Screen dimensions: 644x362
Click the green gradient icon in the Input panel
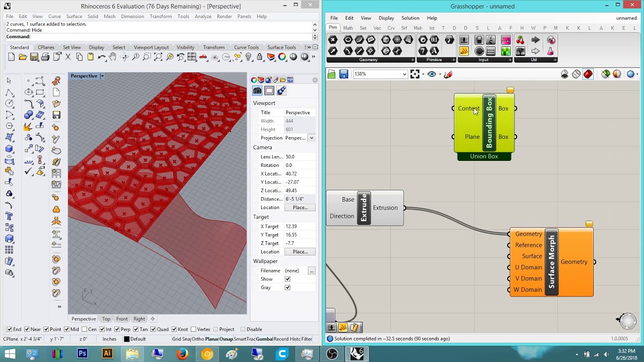click(x=506, y=51)
